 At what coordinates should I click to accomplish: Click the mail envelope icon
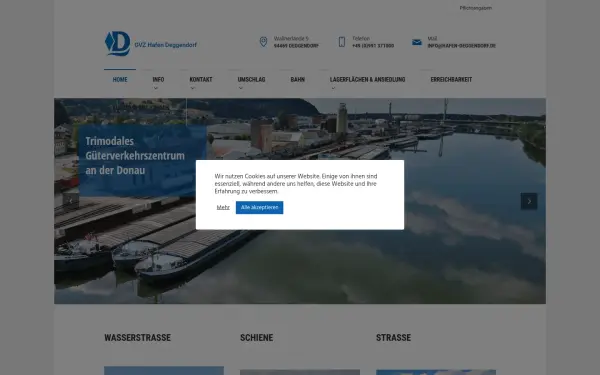click(417, 42)
